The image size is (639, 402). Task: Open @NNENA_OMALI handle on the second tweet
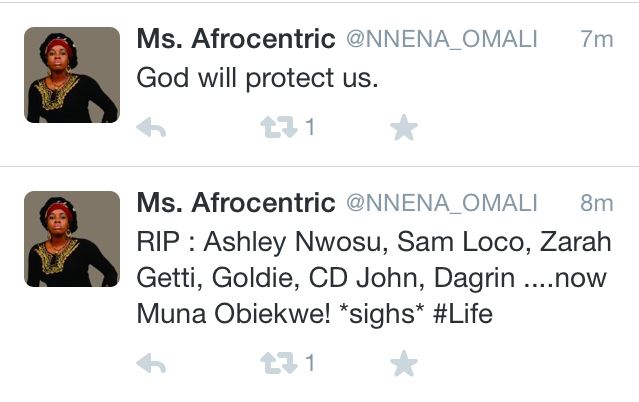point(441,204)
